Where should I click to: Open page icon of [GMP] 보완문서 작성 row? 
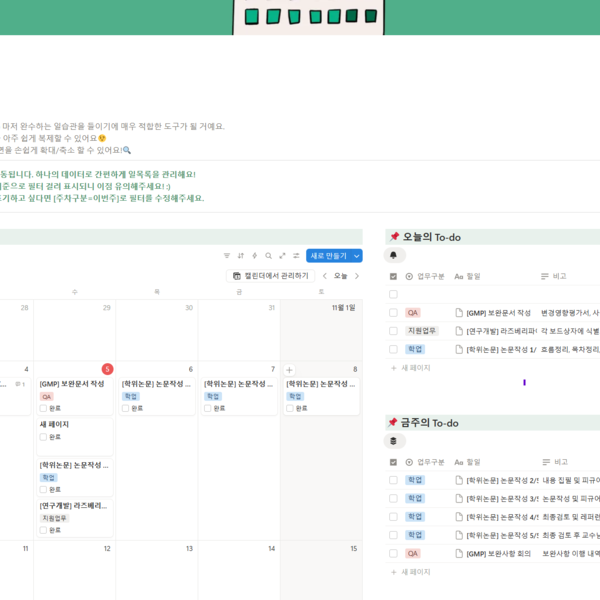(459, 313)
